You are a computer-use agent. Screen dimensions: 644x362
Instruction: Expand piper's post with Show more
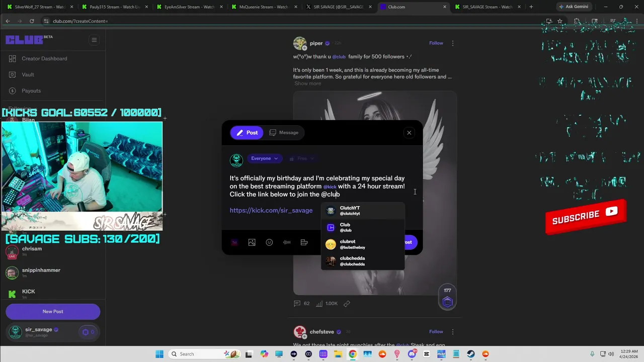(x=307, y=83)
